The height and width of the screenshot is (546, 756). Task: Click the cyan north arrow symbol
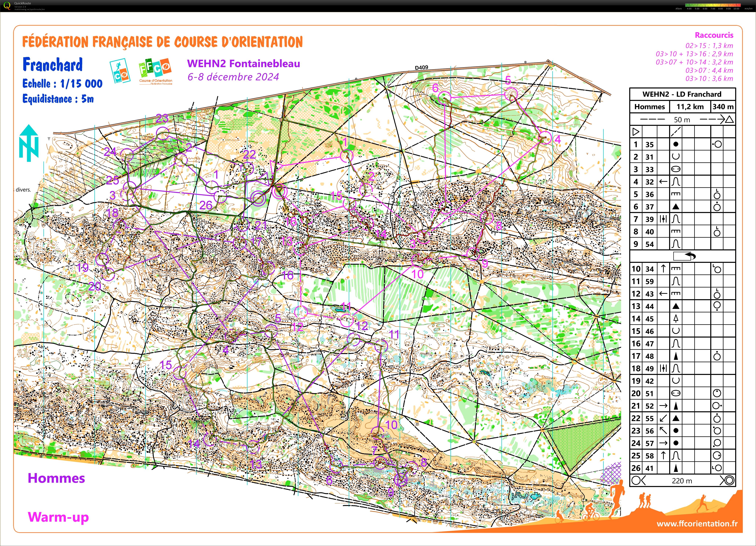[x=29, y=143]
